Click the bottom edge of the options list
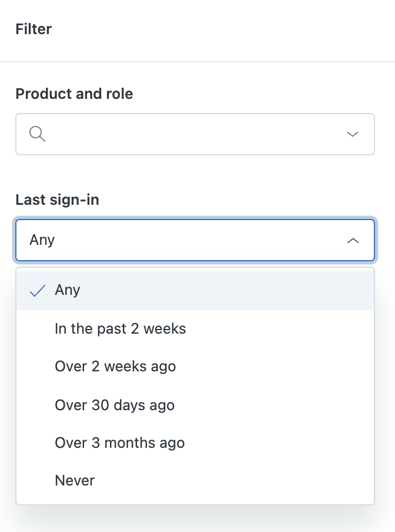The width and height of the screenshot is (395, 532). tap(195, 504)
